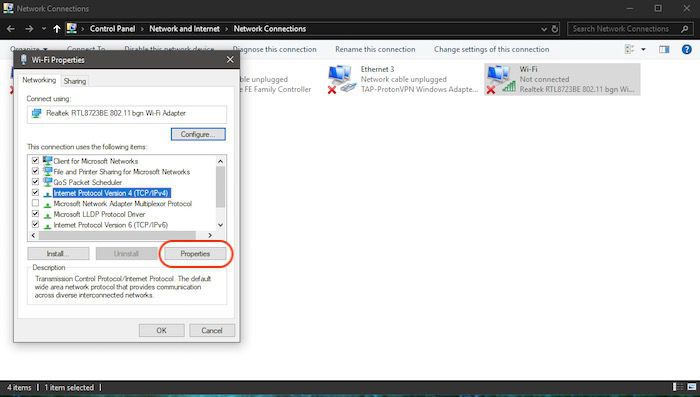Uncheck Internet Protocol Version 4 checkbox
The image size is (700, 397).
35,192
